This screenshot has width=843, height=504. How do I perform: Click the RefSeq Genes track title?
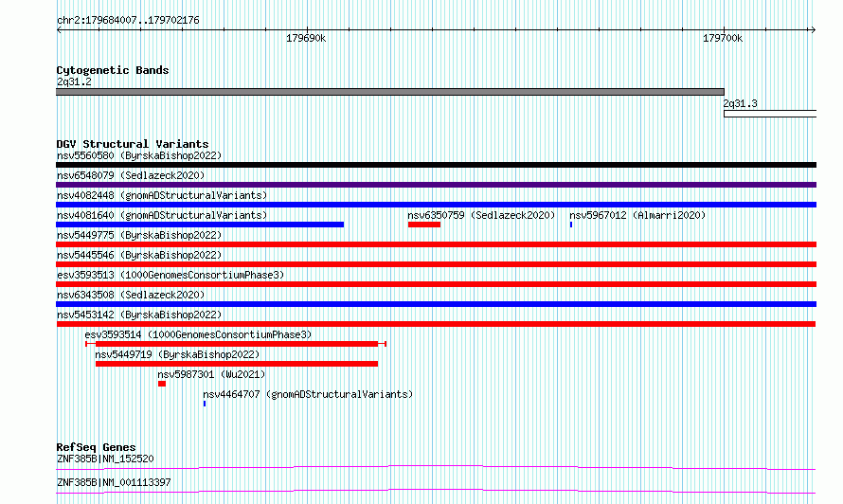click(96, 447)
